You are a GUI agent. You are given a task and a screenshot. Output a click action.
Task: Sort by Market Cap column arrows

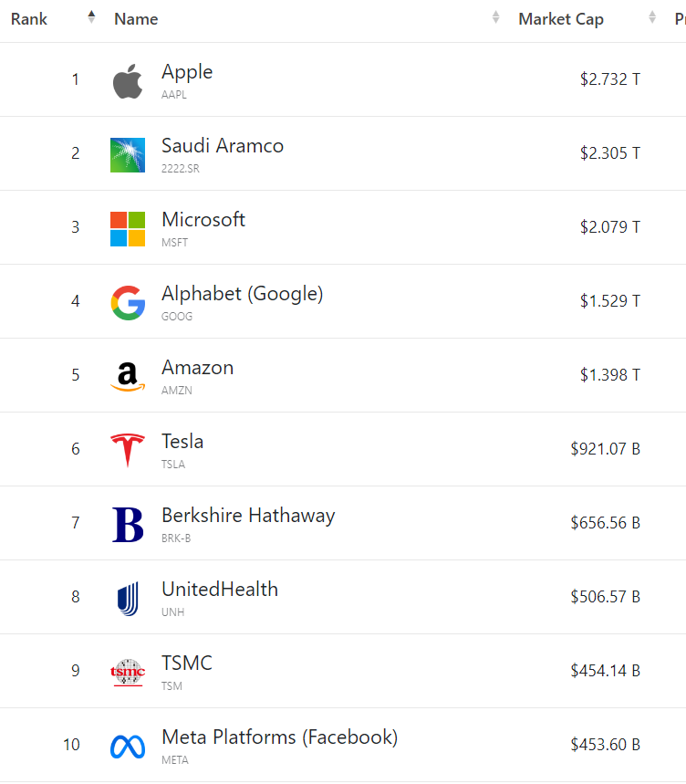652,17
